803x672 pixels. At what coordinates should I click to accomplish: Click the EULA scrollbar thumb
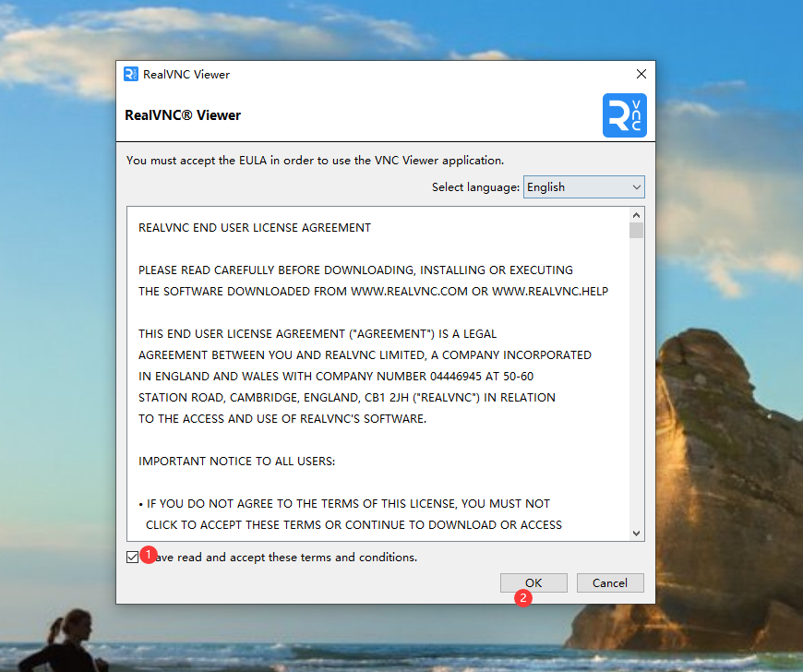636,231
